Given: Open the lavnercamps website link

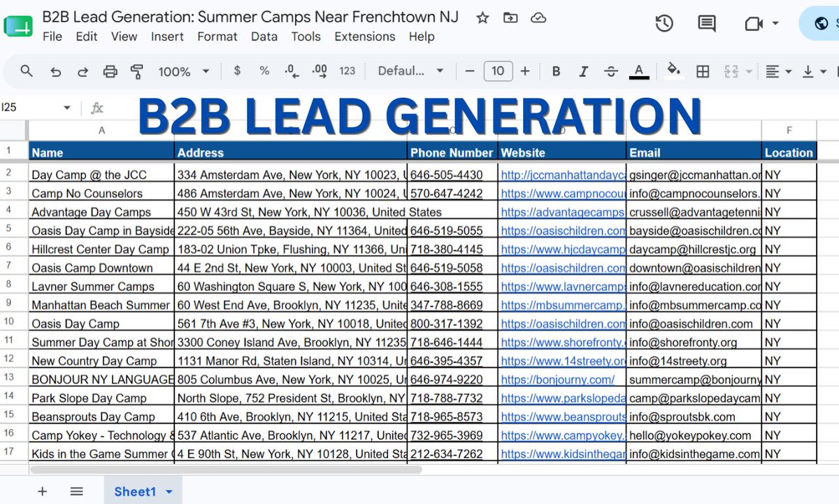Looking at the screenshot, I should pos(563,287).
